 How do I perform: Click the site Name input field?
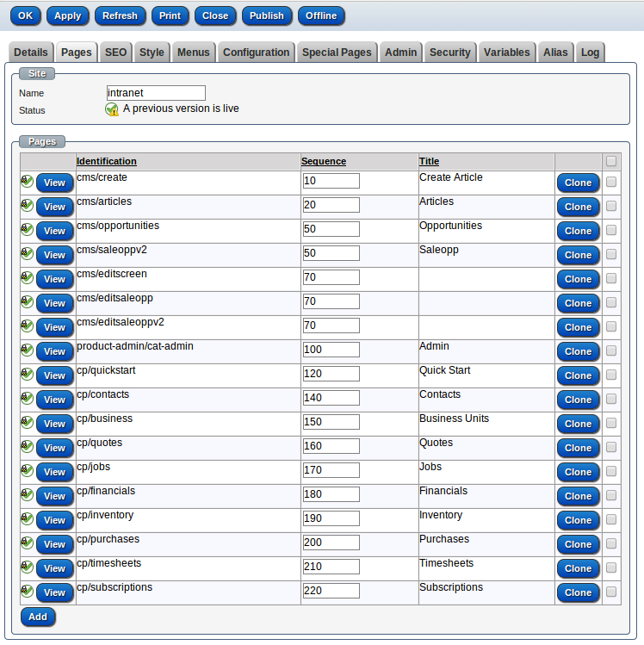coord(156,93)
